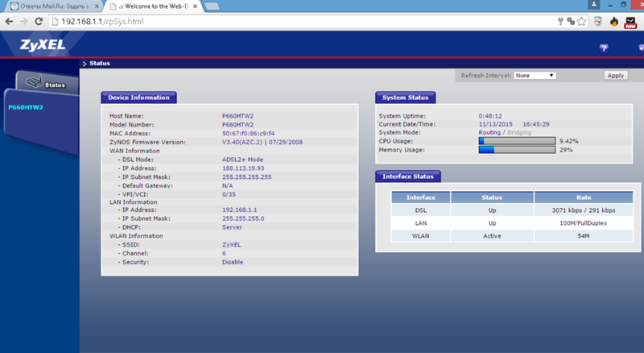Click the CPU usage 9.42% value
The width and height of the screenshot is (644, 353).
(x=569, y=141)
